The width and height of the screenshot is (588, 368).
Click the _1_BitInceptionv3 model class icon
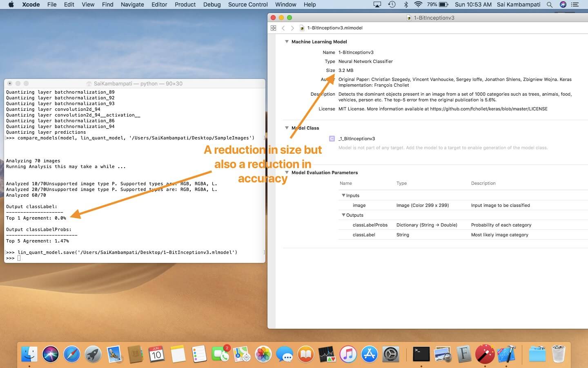[x=332, y=139]
